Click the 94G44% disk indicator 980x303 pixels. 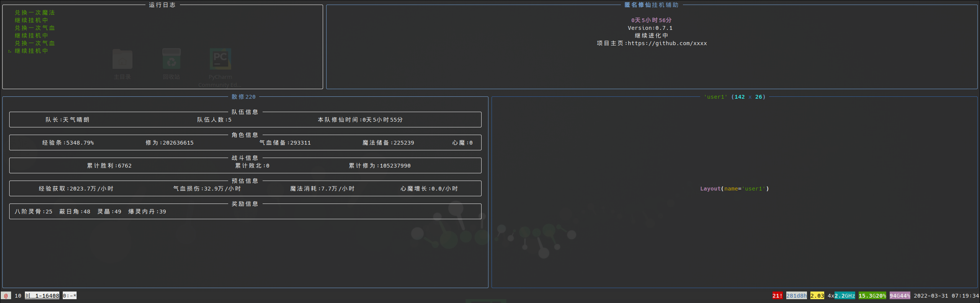(x=900, y=296)
